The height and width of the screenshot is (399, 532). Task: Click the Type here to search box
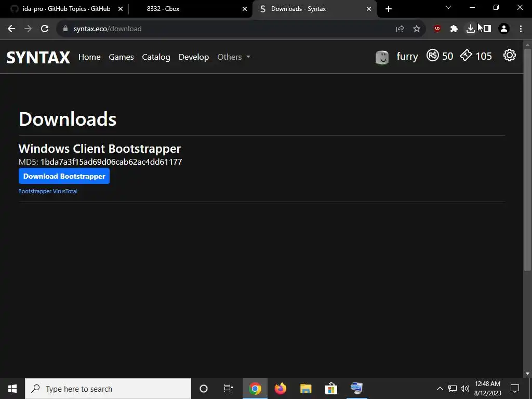[x=108, y=389]
